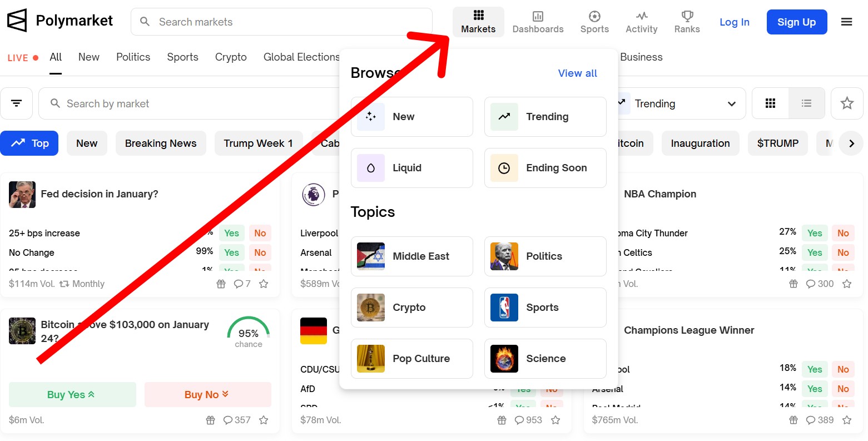Open the Pop Culture topic
Image resolution: width=868 pixels, height=441 pixels.
(x=412, y=359)
